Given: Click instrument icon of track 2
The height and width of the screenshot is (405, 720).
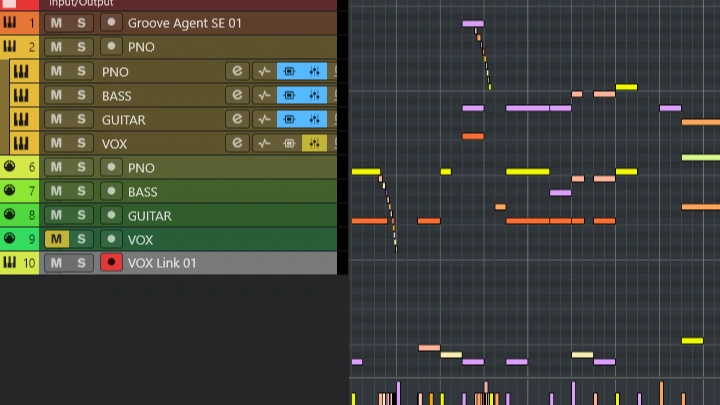Looking at the screenshot, I should 10,46.
